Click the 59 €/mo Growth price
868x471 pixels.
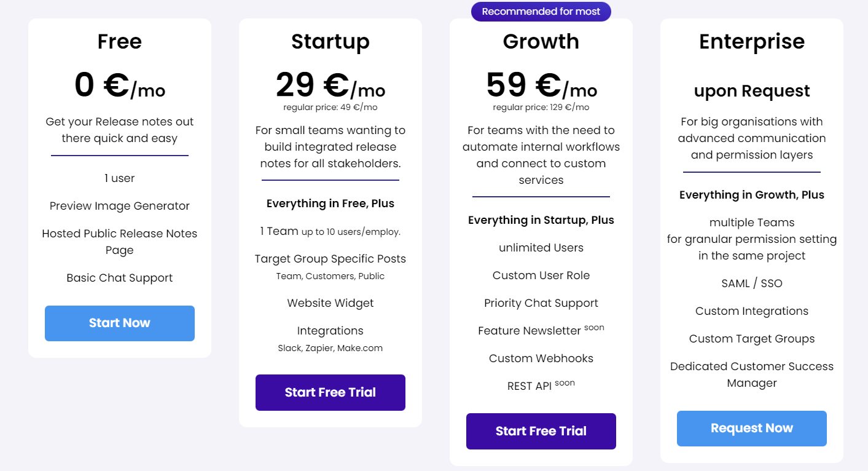[541, 85]
